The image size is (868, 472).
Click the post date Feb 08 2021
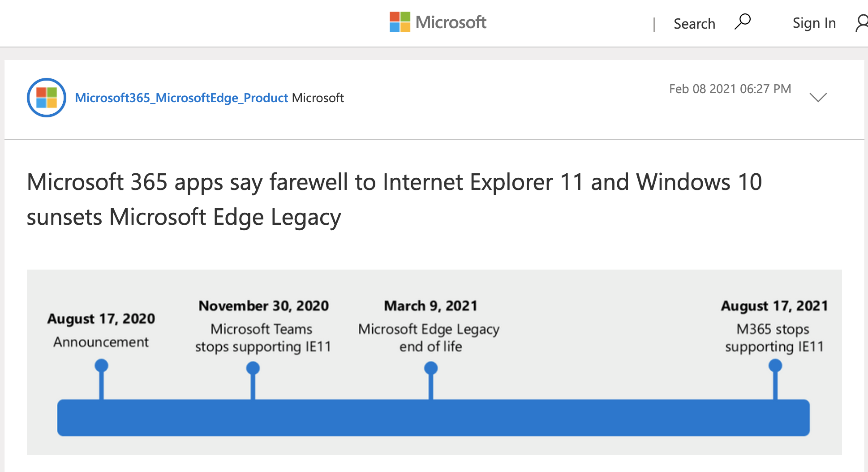point(730,89)
